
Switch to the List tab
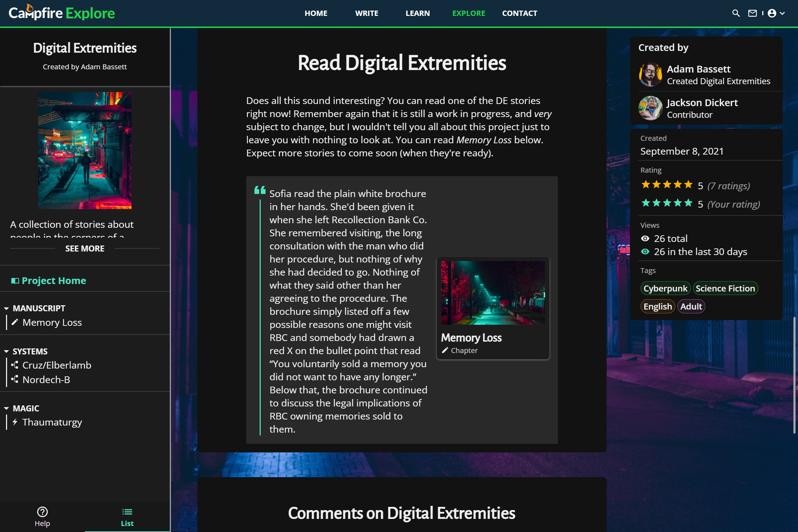[x=127, y=517]
